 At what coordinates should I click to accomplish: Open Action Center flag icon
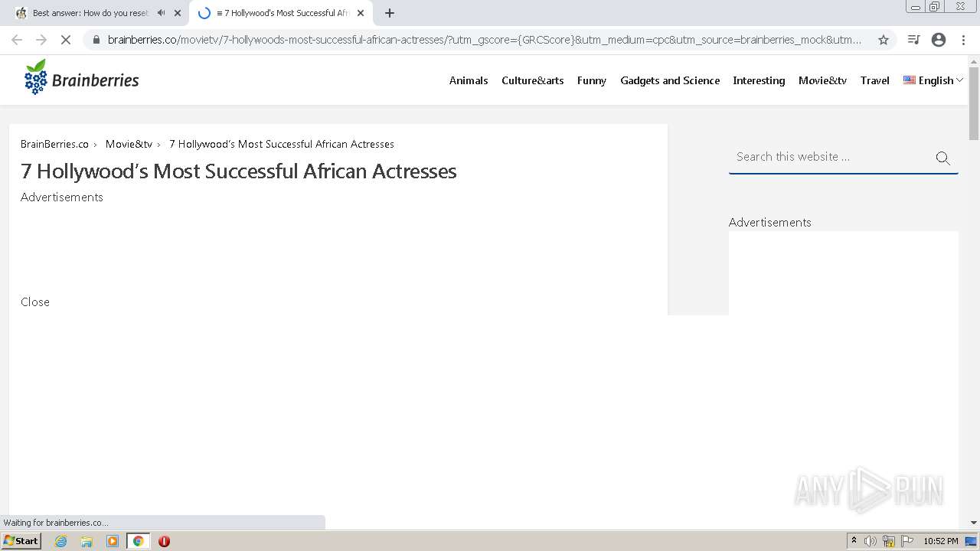(907, 541)
